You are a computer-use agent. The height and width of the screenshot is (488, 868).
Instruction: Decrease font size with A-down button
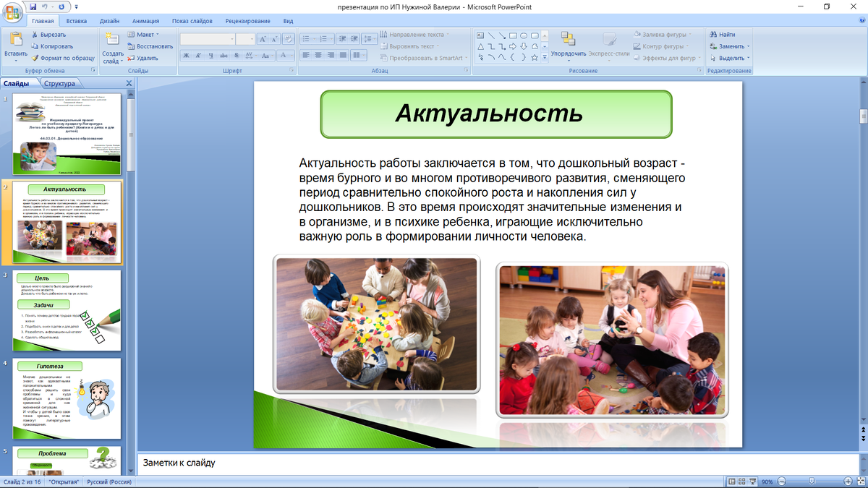(x=276, y=39)
